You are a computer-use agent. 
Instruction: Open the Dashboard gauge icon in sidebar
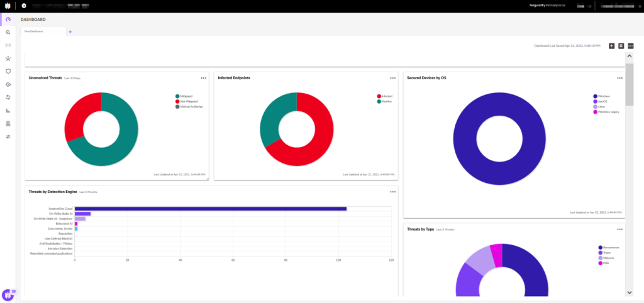coord(8,19)
